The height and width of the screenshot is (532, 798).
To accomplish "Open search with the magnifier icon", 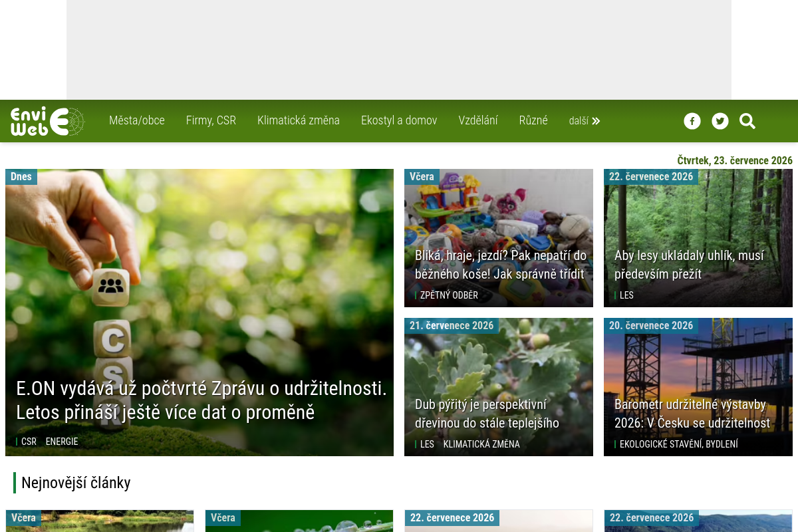I will (x=747, y=121).
